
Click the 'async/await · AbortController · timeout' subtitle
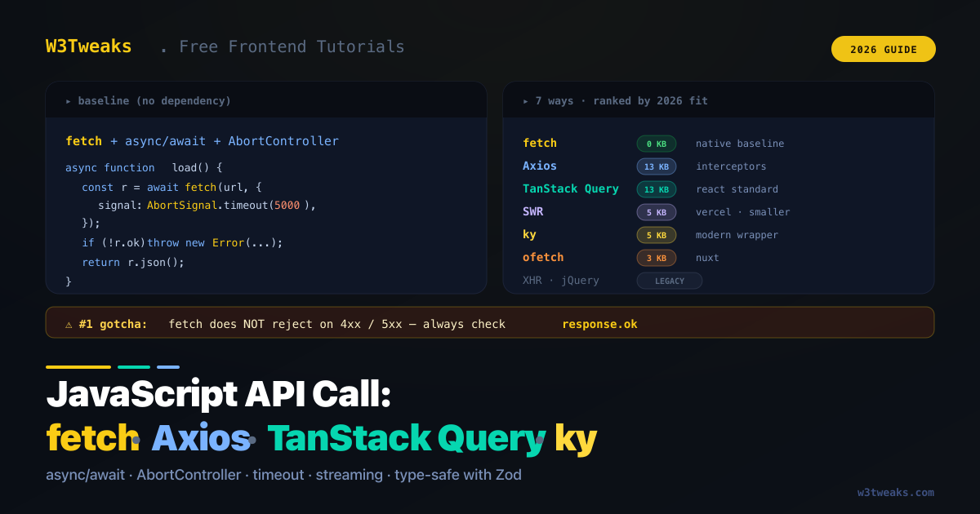[x=214, y=475]
